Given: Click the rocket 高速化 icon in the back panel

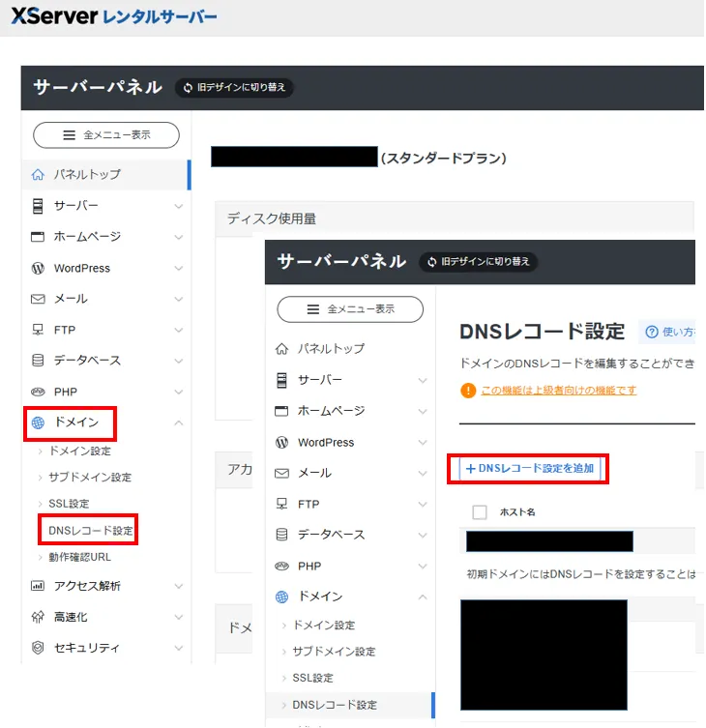Looking at the screenshot, I should 38,617.
